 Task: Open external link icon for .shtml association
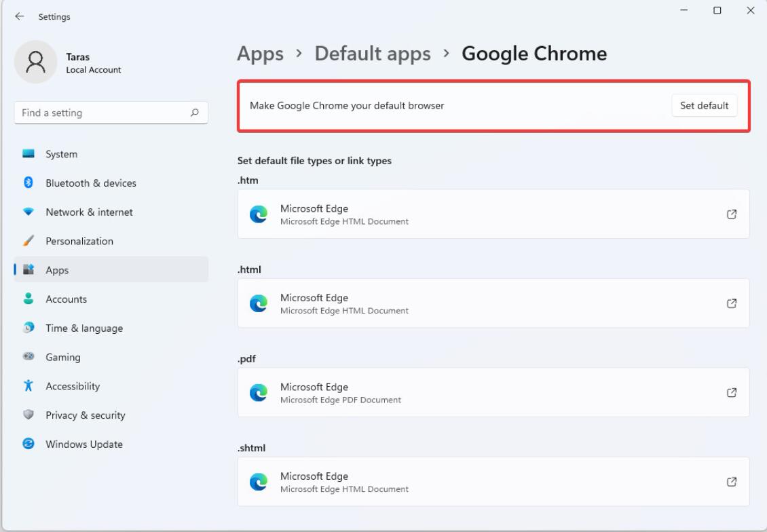731,482
